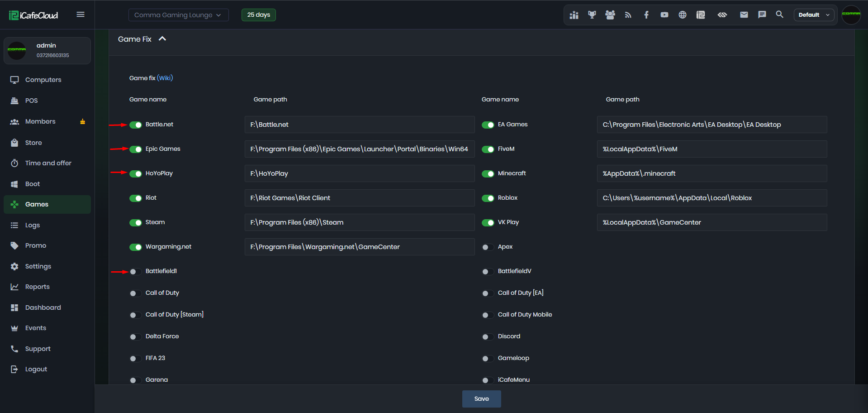The height and width of the screenshot is (413, 868).
Task: Edit the Minecraft path input
Action: (712, 173)
